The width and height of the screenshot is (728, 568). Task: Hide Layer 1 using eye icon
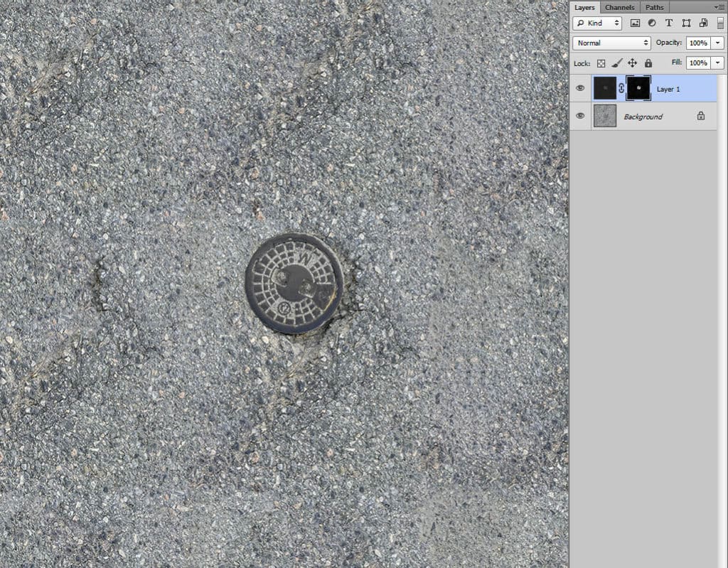(x=580, y=88)
